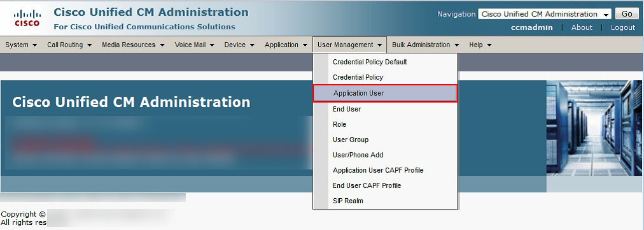The width and height of the screenshot is (644, 230).
Task: Click the ccmadmin username text
Action: [531, 27]
